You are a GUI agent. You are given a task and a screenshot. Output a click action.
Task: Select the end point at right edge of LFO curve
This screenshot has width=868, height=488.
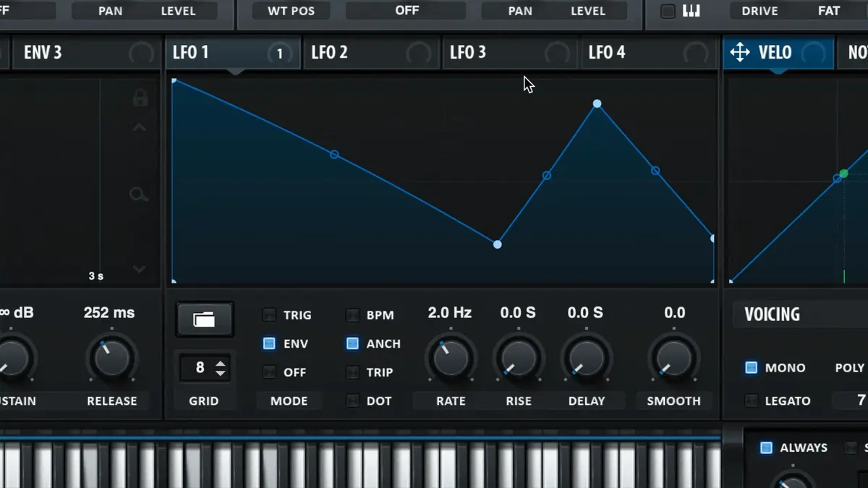712,238
